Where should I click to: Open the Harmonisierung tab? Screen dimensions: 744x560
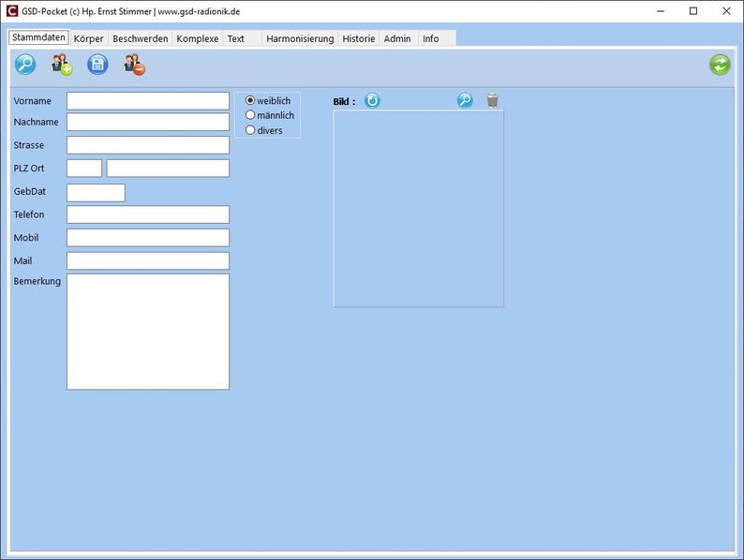click(300, 38)
